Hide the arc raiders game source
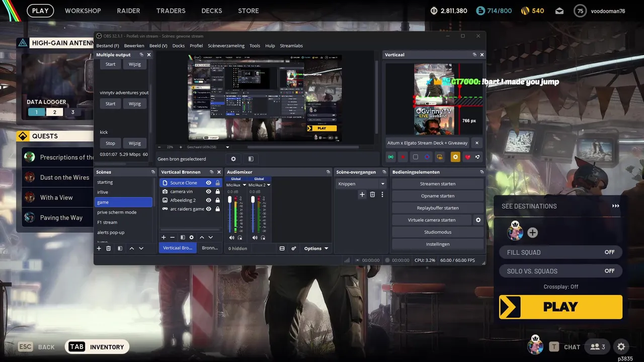 (x=208, y=209)
